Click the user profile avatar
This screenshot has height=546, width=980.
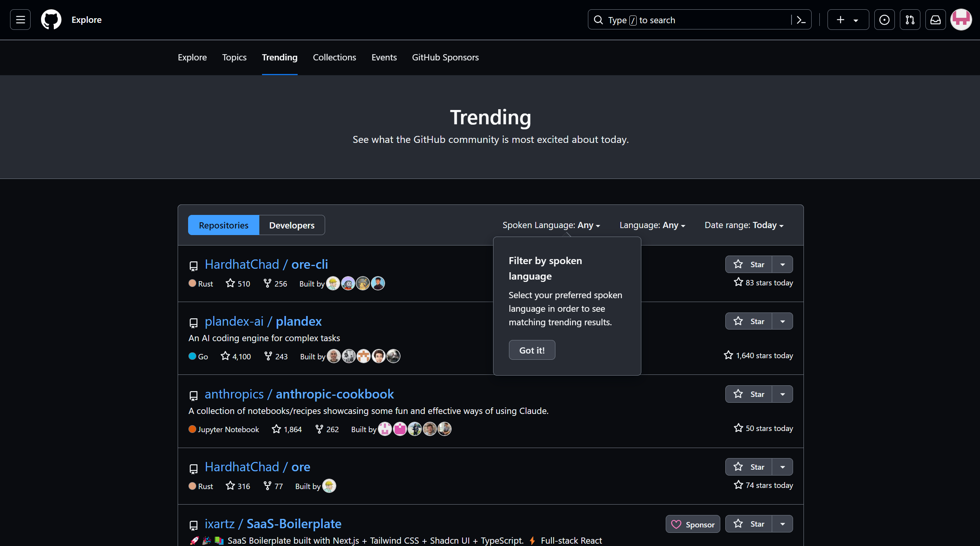pos(961,20)
